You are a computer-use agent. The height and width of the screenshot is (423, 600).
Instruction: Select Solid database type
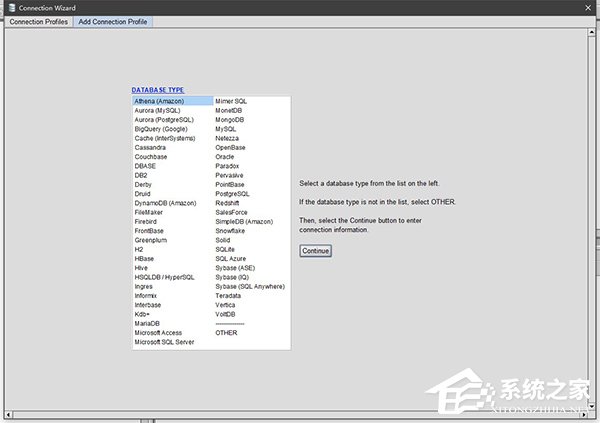click(x=223, y=240)
